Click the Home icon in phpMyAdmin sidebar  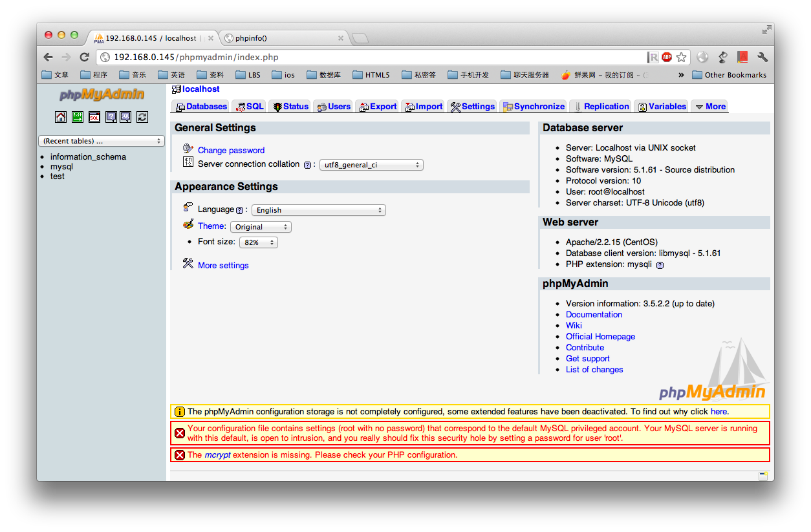click(61, 117)
